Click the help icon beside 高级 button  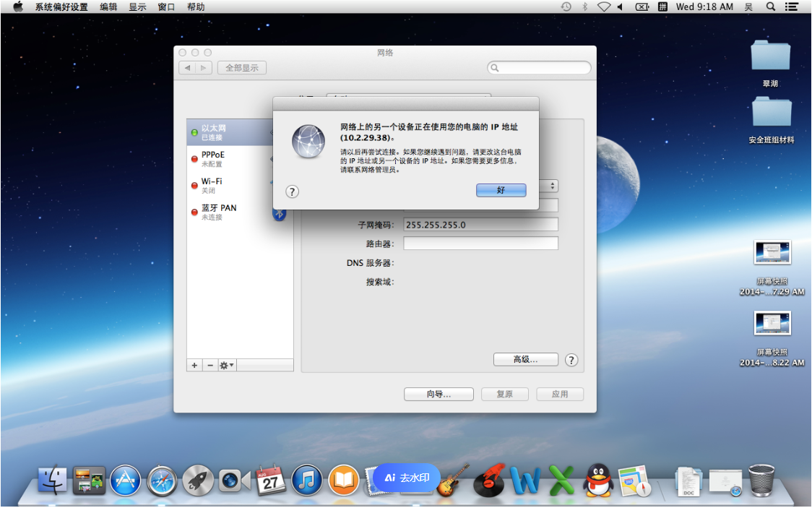(571, 360)
